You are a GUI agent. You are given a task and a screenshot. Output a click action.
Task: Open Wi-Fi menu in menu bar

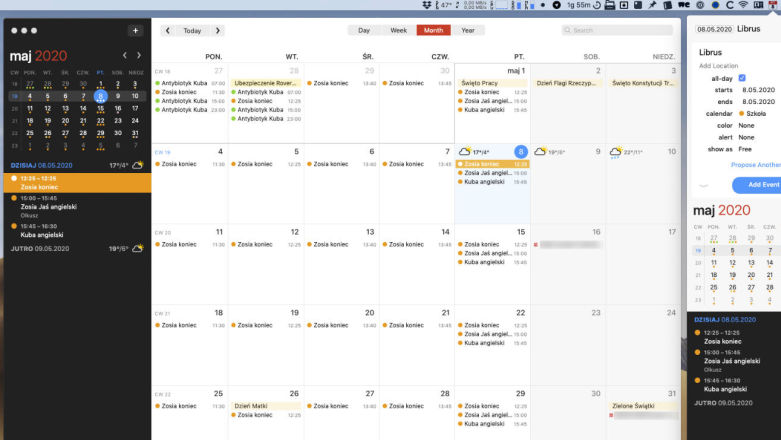743,5
